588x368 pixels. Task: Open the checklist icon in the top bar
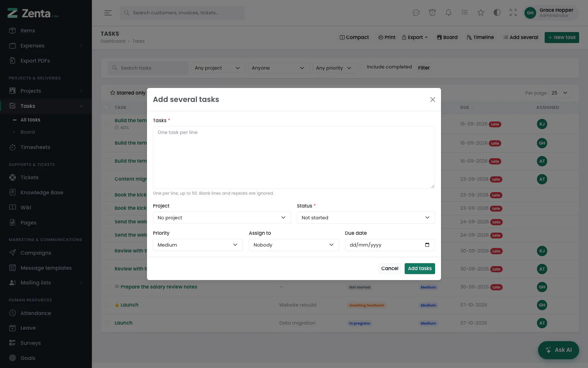465,13
